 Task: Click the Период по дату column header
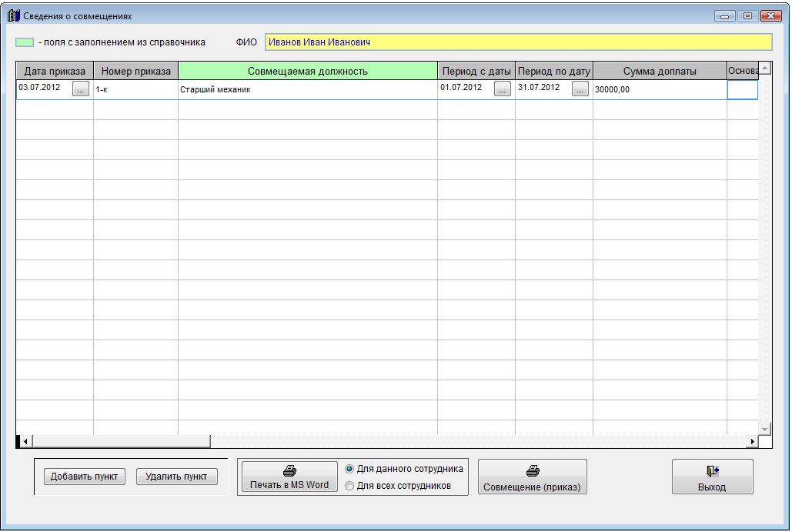coord(554,72)
